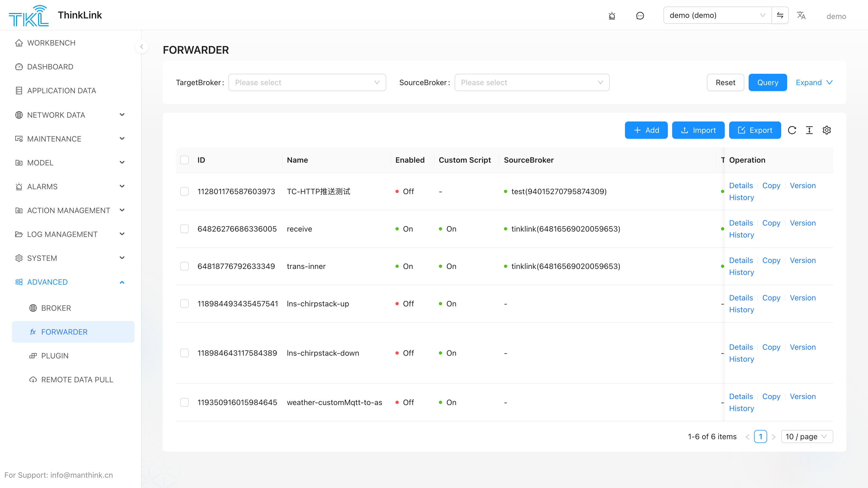Check the trans-inner row checkbox
Screen dimensions: 868x488
(184, 266)
